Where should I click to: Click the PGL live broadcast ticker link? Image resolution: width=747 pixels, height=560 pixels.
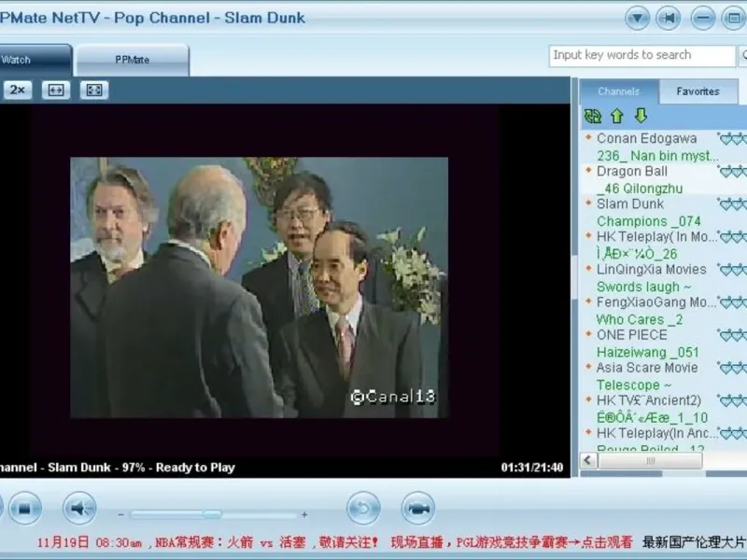point(512,542)
